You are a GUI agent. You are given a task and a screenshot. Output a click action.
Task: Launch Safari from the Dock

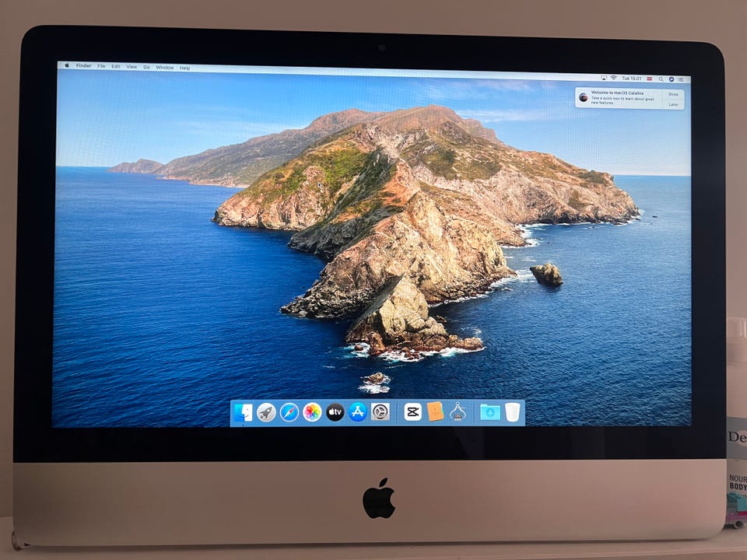coord(289,412)
